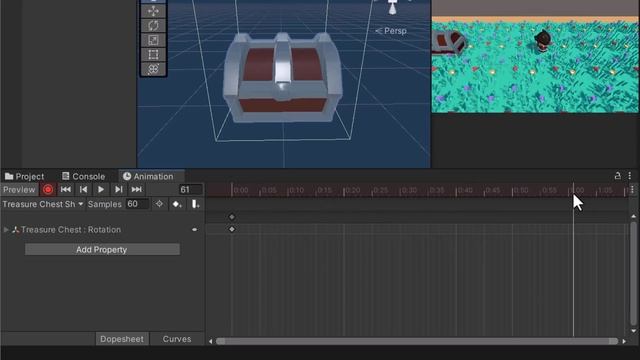Image resolution: width=640 pixels, height=360 pixels.
Task: Select the Move tool in scene toolbar
Action: 153,11
